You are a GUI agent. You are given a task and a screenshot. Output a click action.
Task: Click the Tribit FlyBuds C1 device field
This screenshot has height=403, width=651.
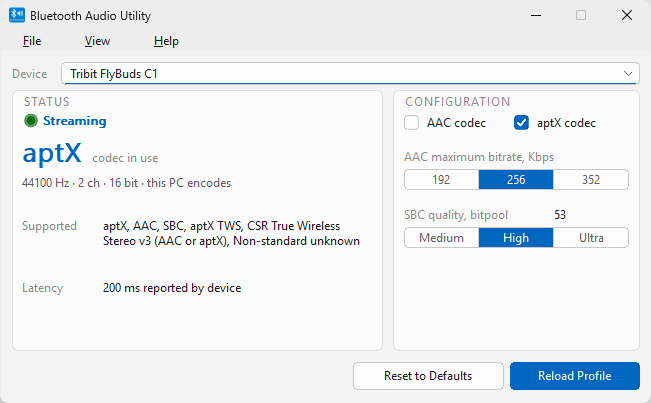coord(350,73)
